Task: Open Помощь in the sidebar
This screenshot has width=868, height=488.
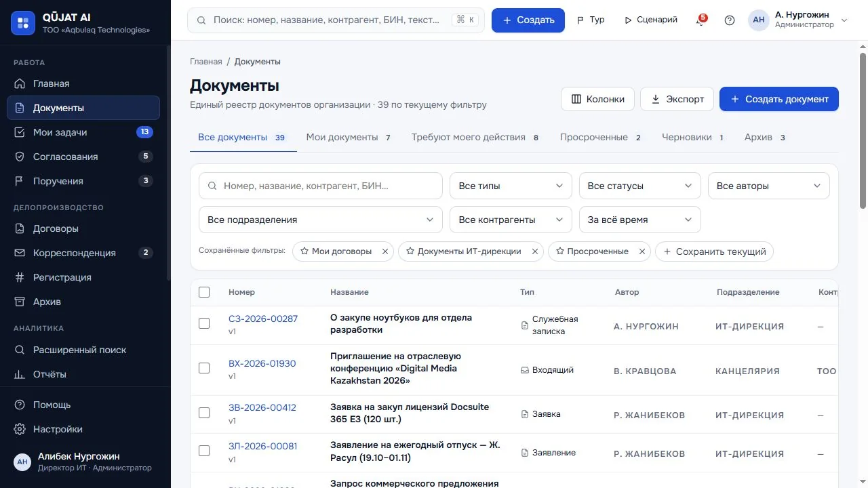Action: (x=83, y=405)
